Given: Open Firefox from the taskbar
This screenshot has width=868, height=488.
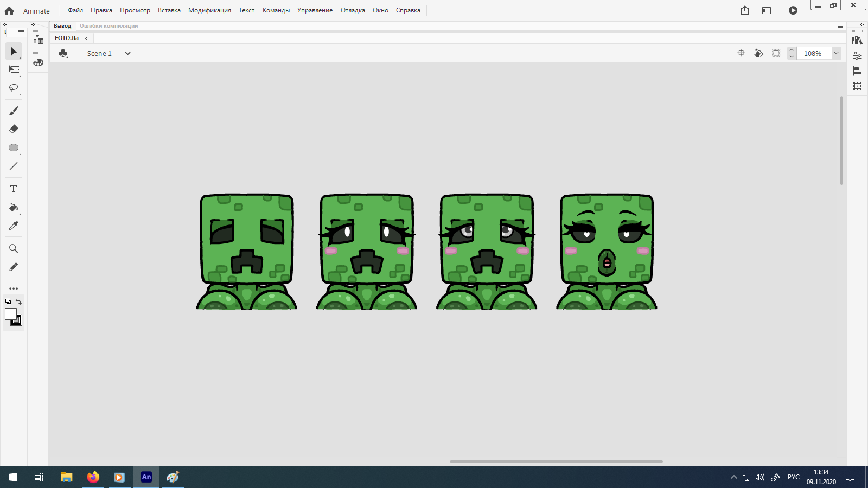Looking at the screenshot, I should (93, 477).
